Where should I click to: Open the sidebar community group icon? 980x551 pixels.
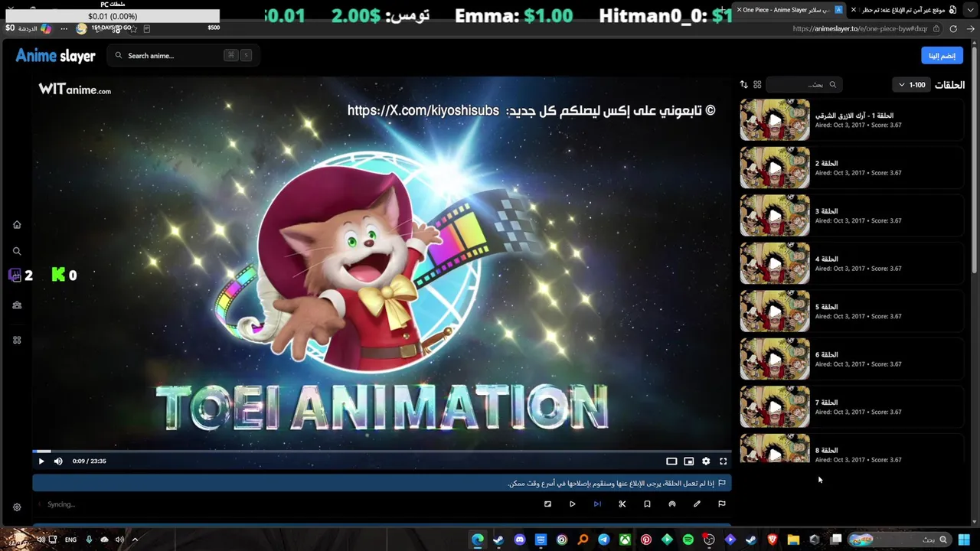17,305
